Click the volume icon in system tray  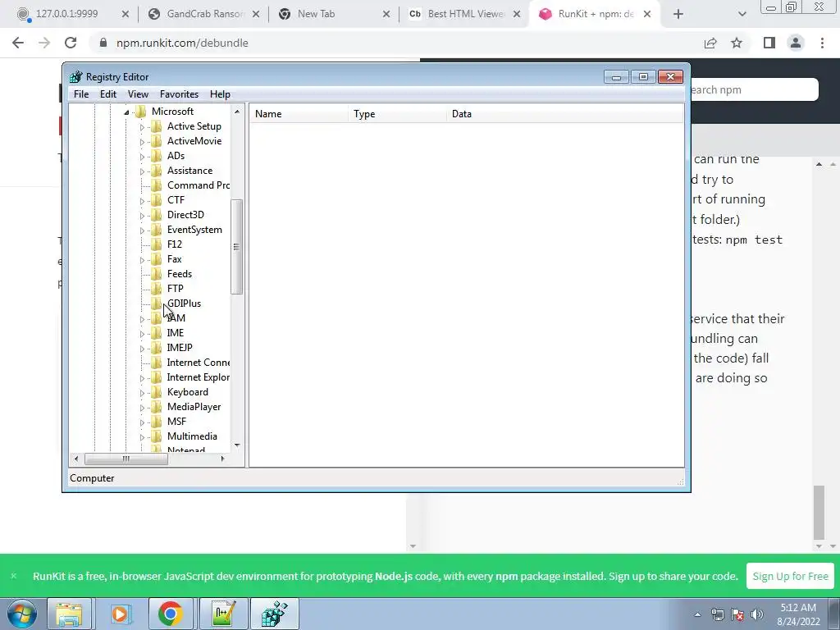coord(757,614)
